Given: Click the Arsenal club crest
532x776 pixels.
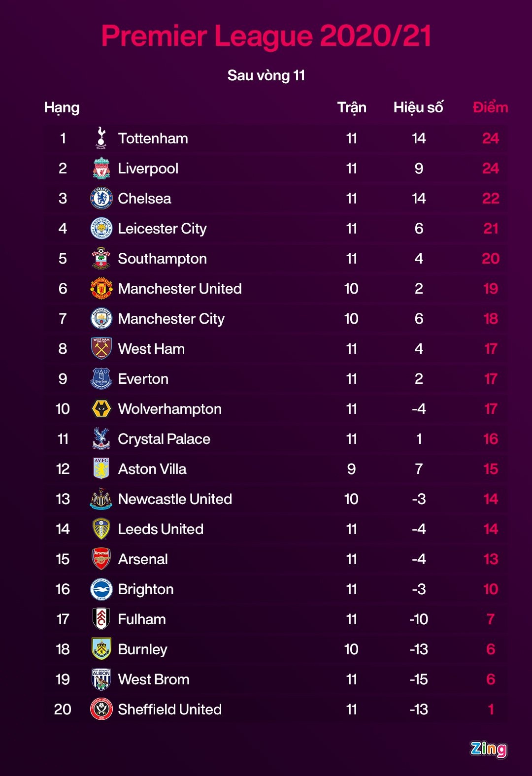Looking at the screenshot, I should (101, 559).
